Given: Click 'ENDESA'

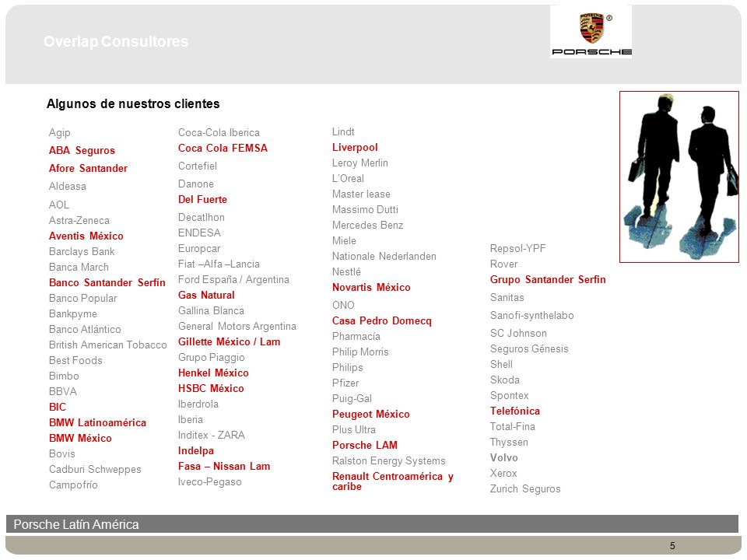Looking at the screenshot, I should tap(200, 233).
